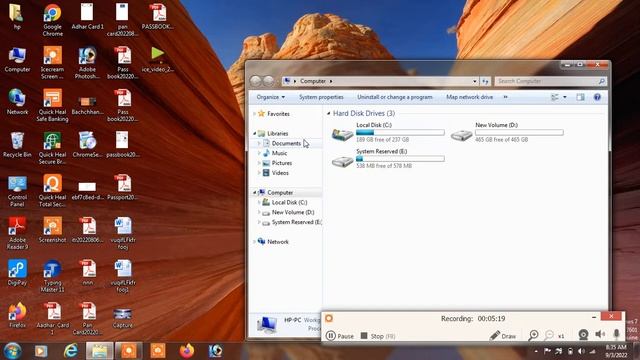Click the Search Computer field
The image size is (640, 360).
[550, 81]
